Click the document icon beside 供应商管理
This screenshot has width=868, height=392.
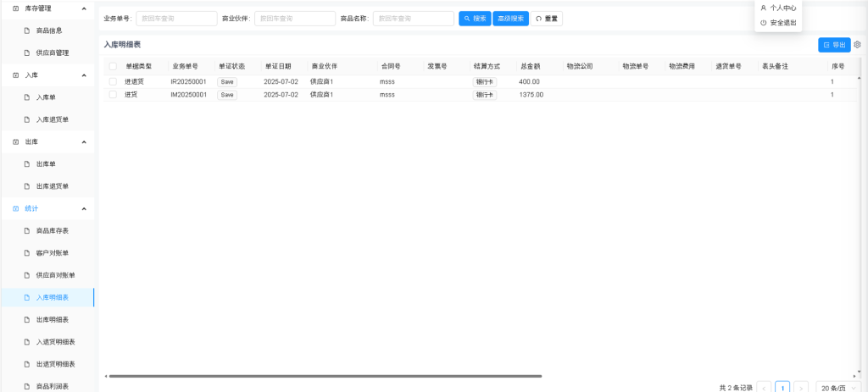click(x=26, y=52)
